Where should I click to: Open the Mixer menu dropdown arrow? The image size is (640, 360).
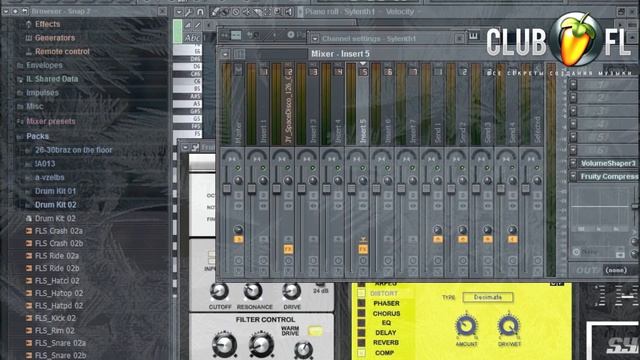[x=225, y=54]
